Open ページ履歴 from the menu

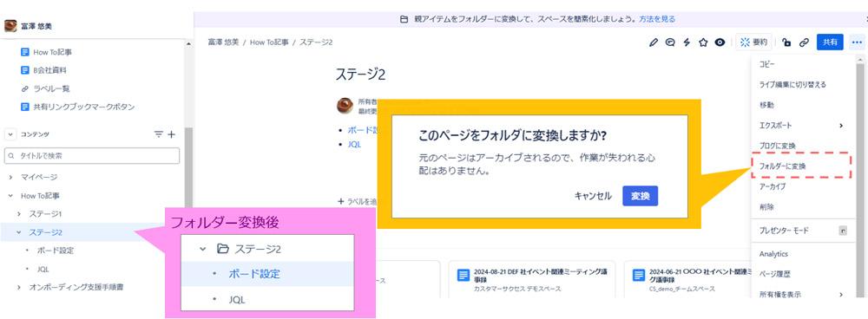coord(775,274)
